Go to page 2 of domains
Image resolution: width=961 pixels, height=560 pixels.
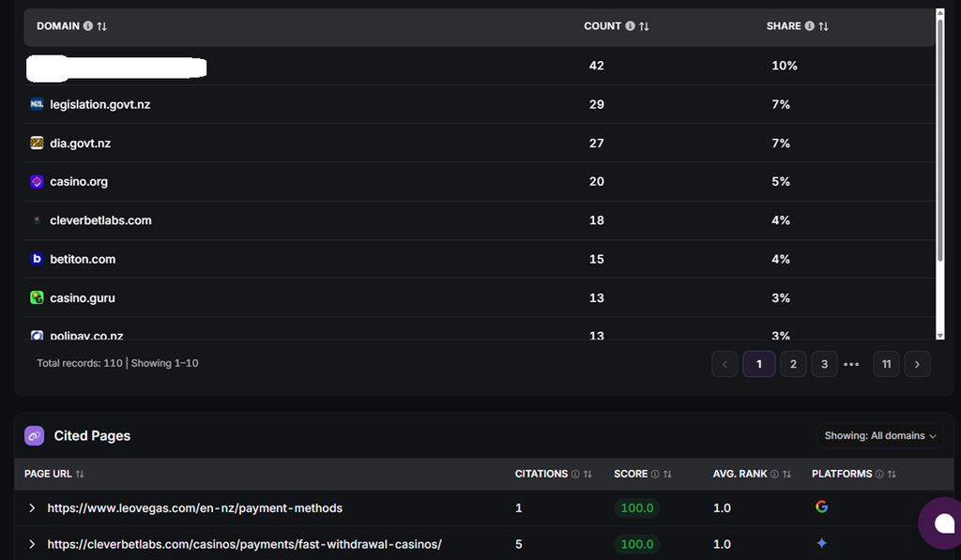[x=793, y=364]
